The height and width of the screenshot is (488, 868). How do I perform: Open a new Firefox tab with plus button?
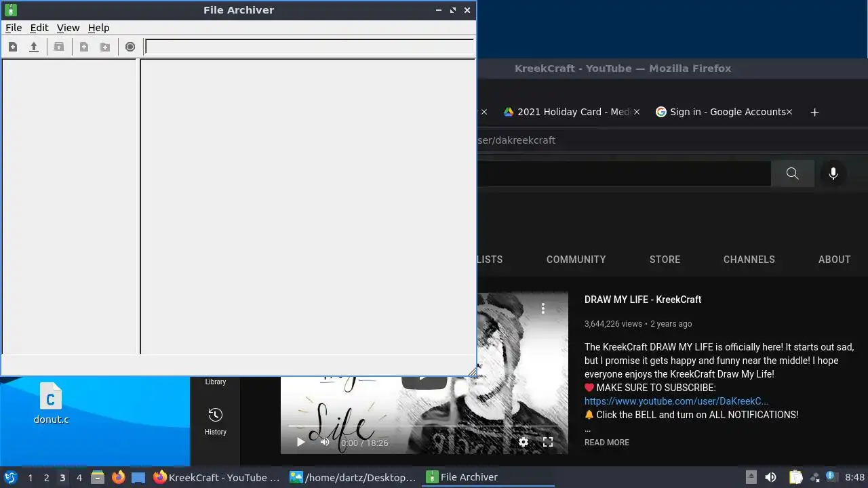tap(815, 112)
